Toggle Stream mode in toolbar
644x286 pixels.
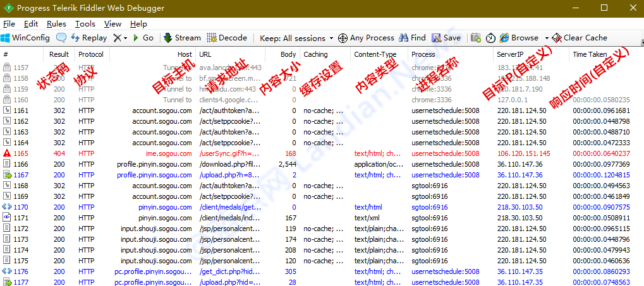[182, 38]
